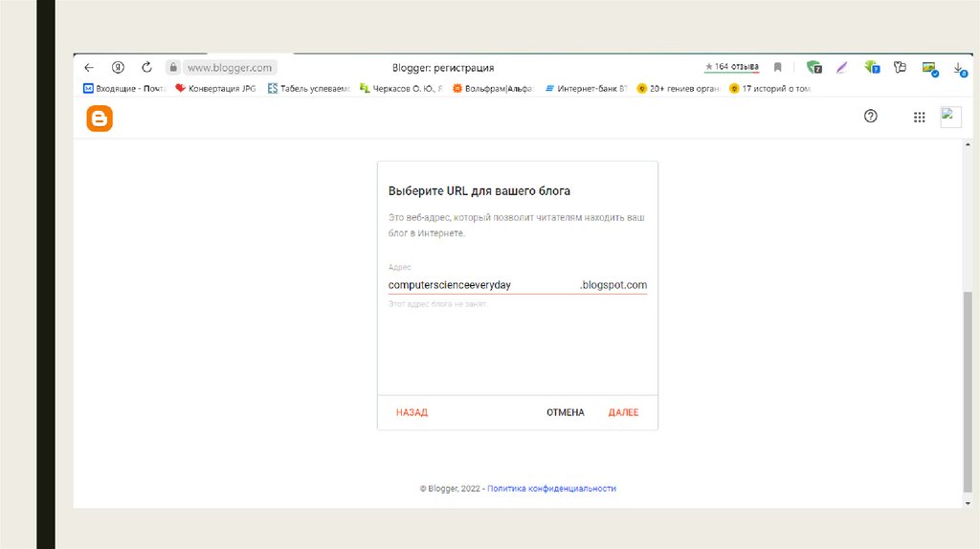The width and height of the screenshot is (980, 549).
Task: Click the account profile picture
Action: coord(949,117)
